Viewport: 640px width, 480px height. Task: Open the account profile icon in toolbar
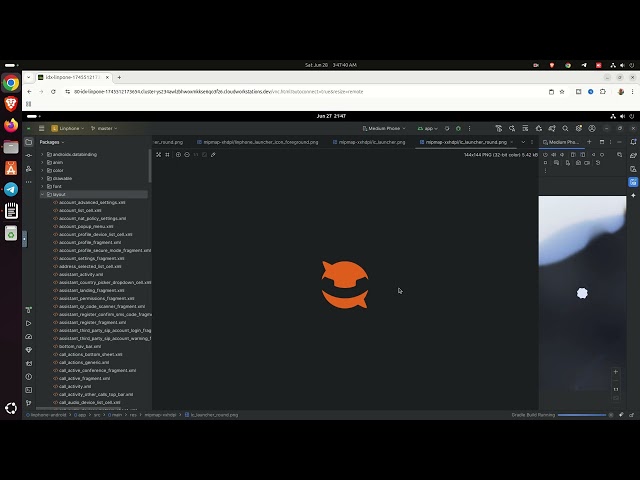coord(592,128)
